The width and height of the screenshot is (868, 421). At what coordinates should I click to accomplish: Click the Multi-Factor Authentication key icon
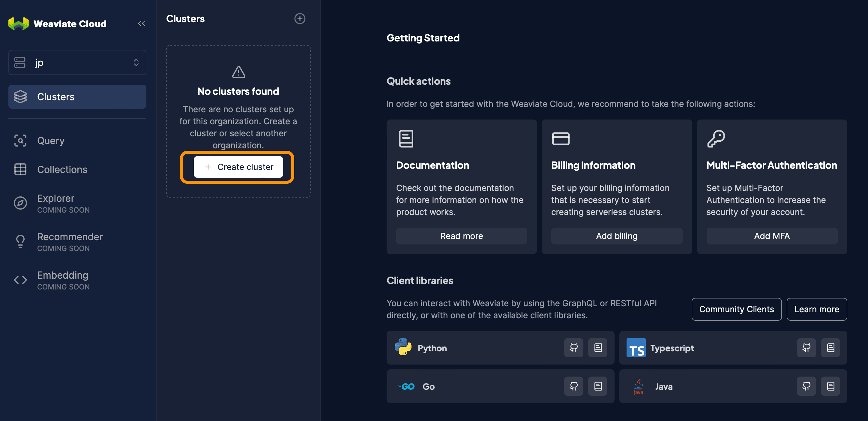[716, 139]
